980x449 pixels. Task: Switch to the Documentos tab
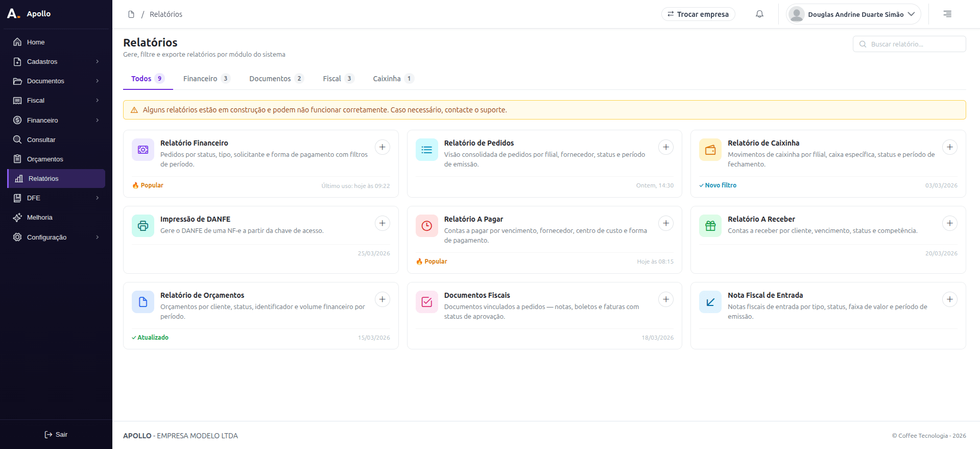click(276, 79)
